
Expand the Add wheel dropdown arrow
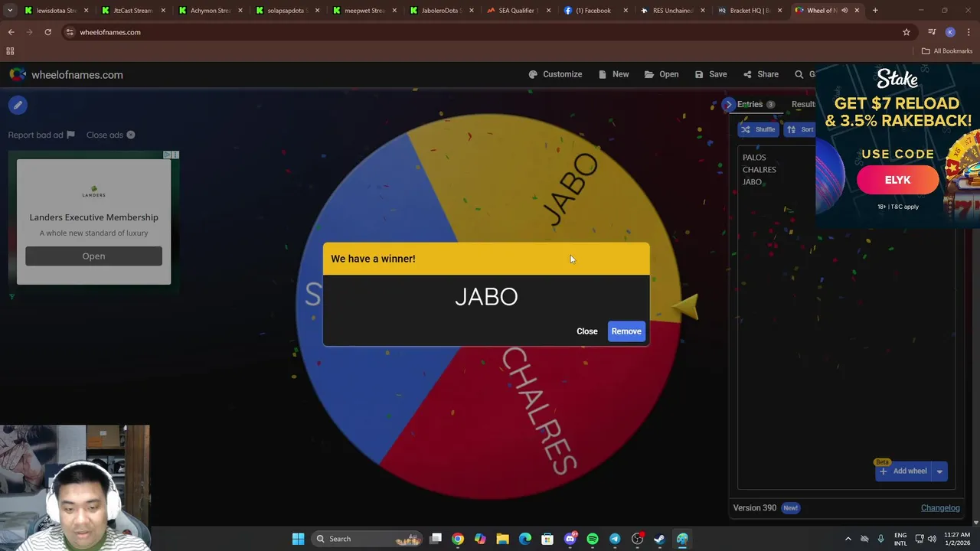coord(939,471)
